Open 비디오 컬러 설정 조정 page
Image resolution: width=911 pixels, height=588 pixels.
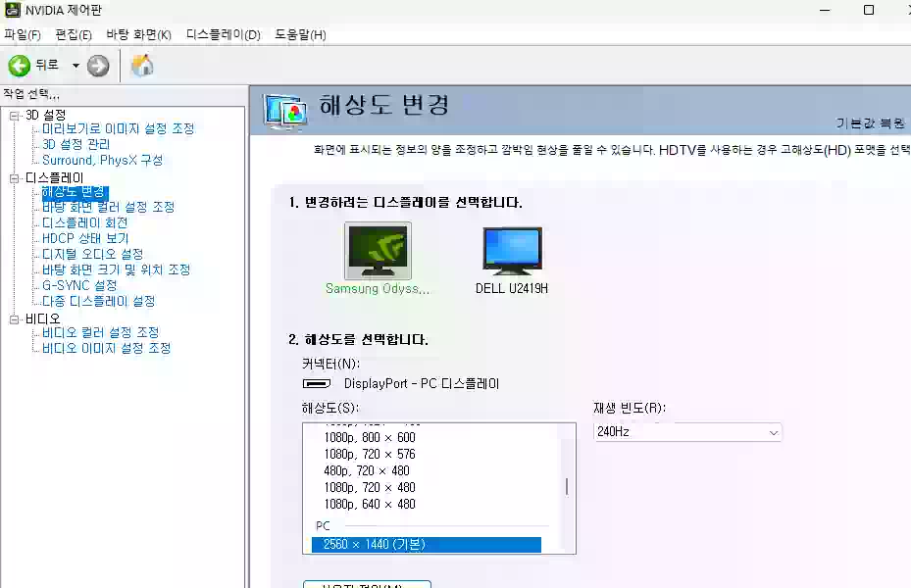click(x=100, y=332)
